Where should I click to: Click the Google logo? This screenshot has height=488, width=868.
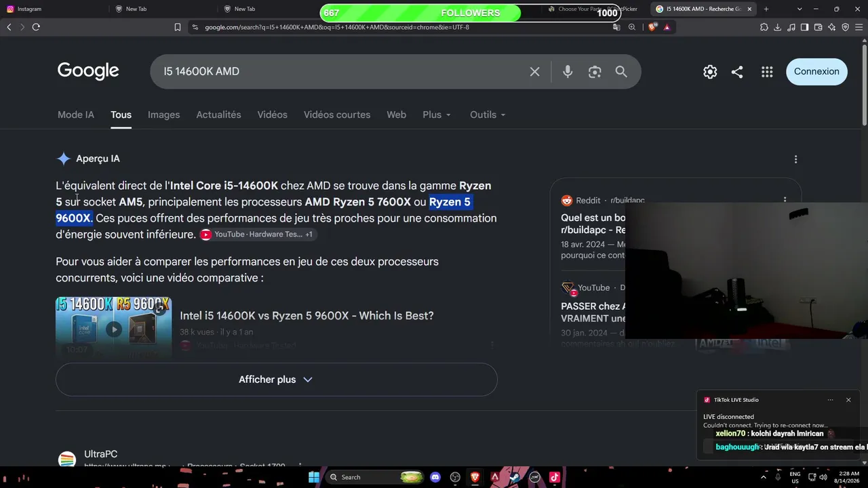tap(88, 71)
